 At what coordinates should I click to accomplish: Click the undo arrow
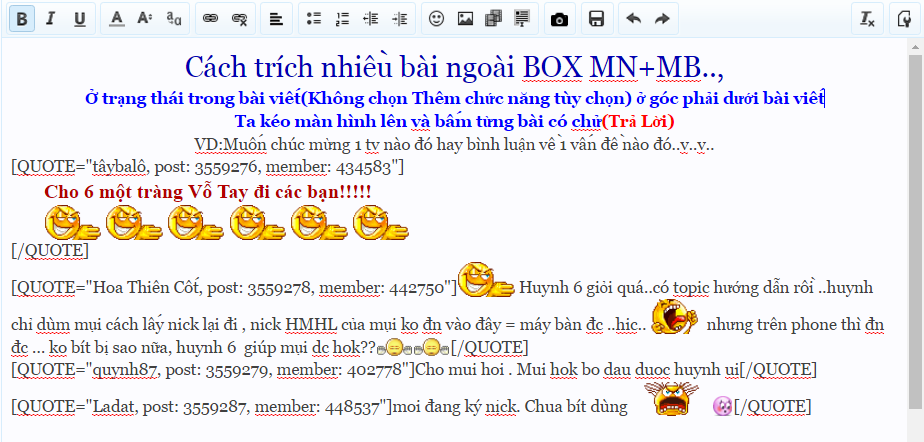[x=633, y=19]
